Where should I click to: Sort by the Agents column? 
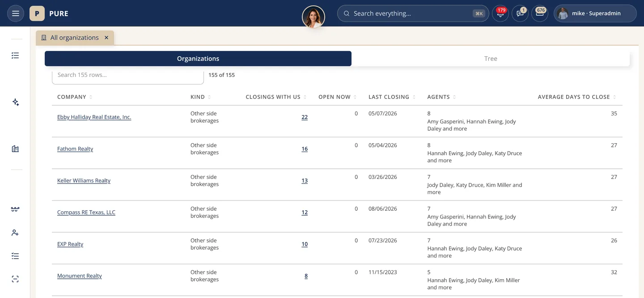tap(441, 97)
